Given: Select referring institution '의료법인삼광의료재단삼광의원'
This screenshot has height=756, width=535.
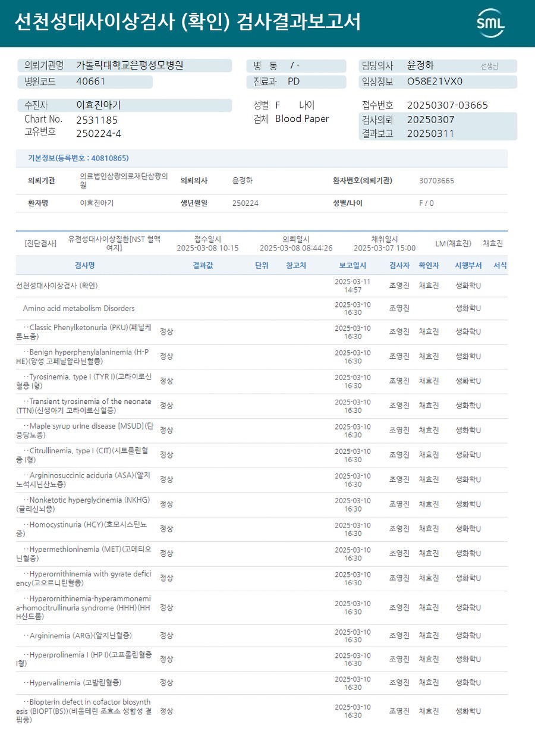Looking at the screenshot, I should coord(124,180).
